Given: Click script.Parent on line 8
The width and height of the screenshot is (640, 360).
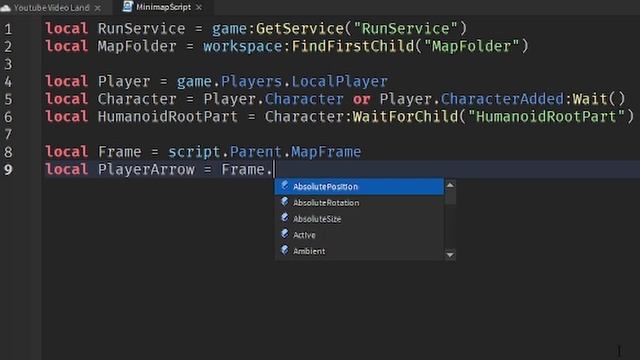Looking at the screenshot, I should [x=225, y=152].
